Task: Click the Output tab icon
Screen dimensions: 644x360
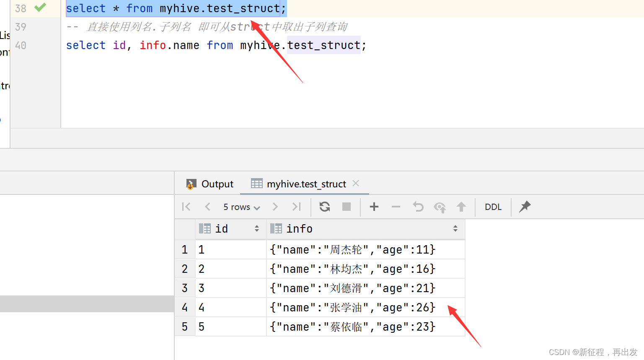Action: (x=191, y=184)
